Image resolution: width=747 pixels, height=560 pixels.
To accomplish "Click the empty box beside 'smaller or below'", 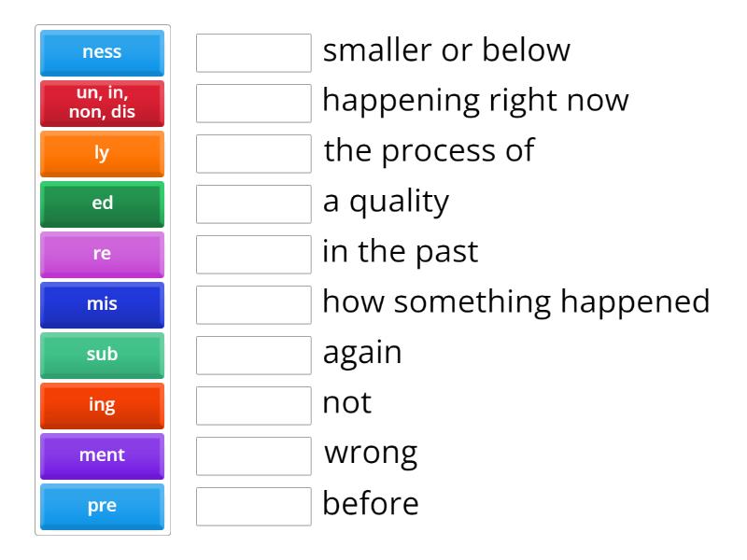I will pyautogui.click(x=254, y=52).
